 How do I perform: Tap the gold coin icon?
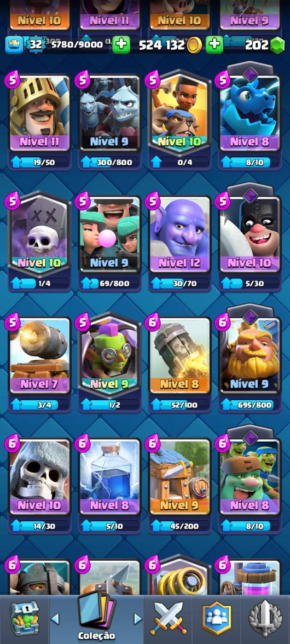[195, 45]
